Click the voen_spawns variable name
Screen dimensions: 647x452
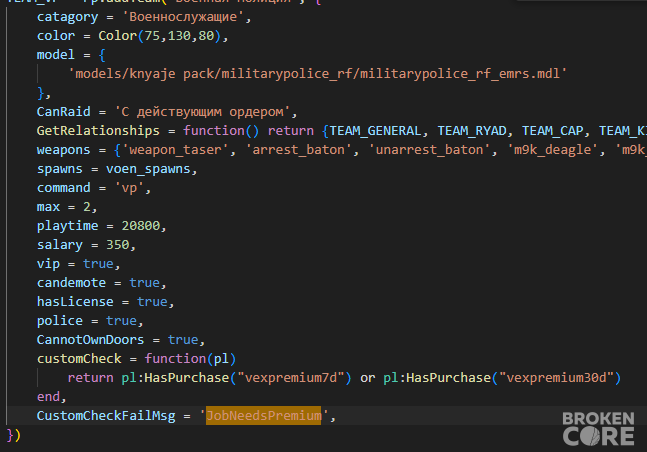148,169
